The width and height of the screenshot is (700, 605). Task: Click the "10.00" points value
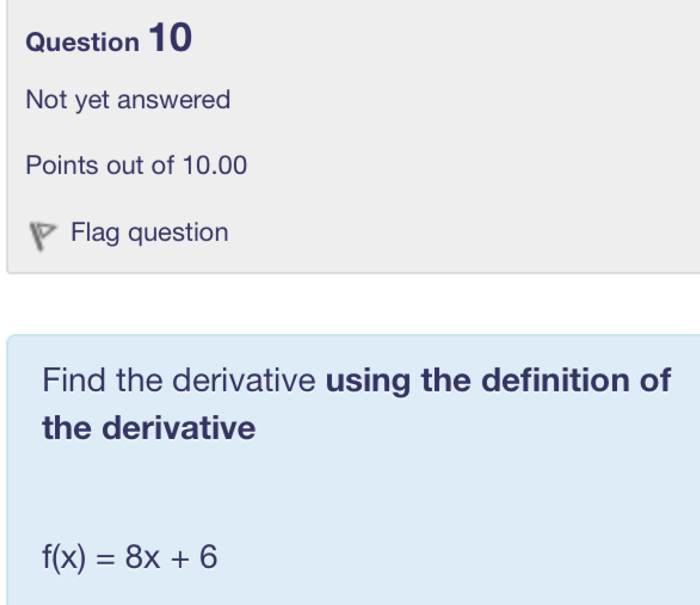[215, 165]
